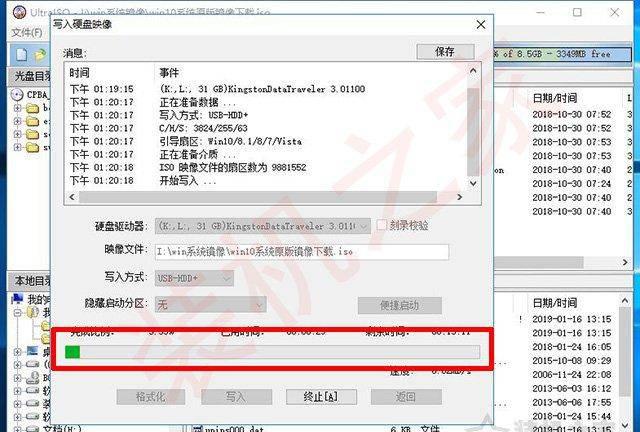Click the green write progress bar

272,352
